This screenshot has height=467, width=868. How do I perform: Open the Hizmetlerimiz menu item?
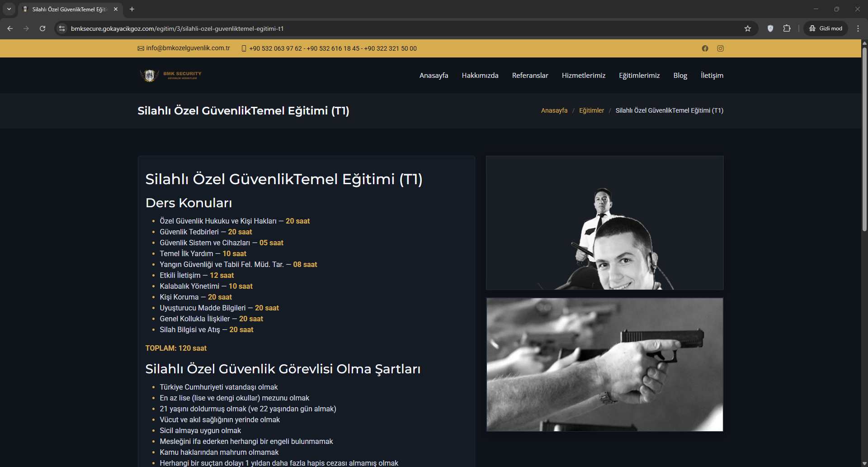click(583, 76)
